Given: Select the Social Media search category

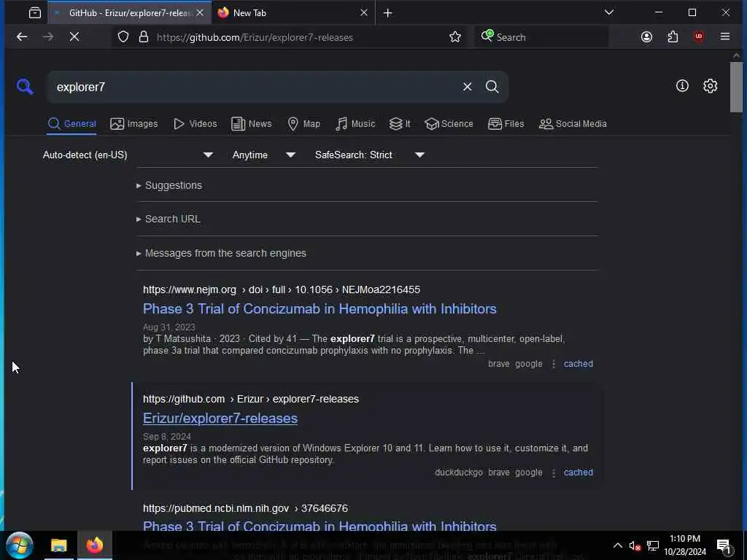Looking at the screenshot, I should click(x=573, y=124).
